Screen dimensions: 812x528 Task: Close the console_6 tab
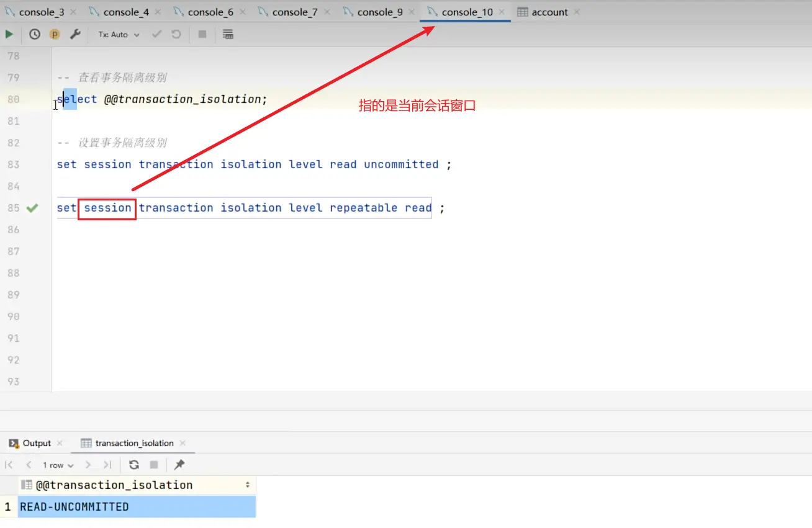click(242, 12)
